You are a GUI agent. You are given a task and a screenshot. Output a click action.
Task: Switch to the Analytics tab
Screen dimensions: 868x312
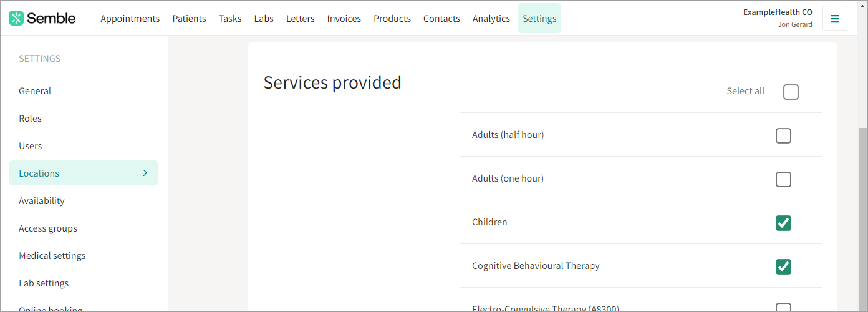coord(491,18)
